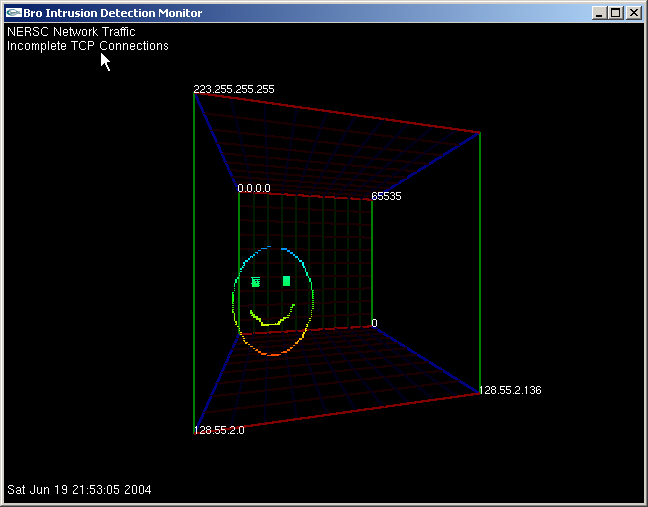Screen dimensions: 648x507
Task: Click the Bro application icon in title bar
Action: coord(13,13)
